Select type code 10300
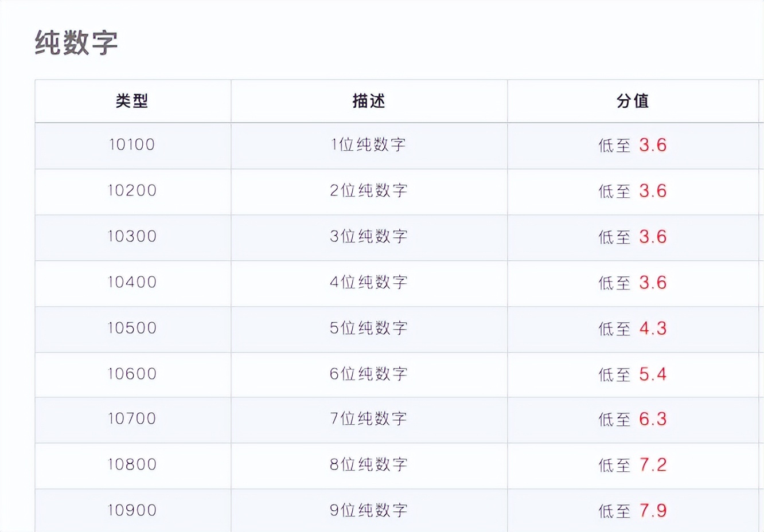 [132, 236]
